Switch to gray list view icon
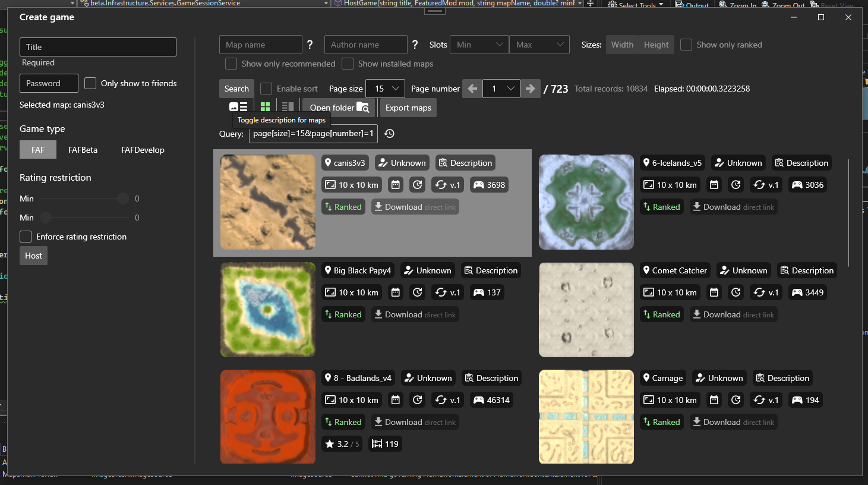This screenshot has width=868, height=485. click(288, 107)
